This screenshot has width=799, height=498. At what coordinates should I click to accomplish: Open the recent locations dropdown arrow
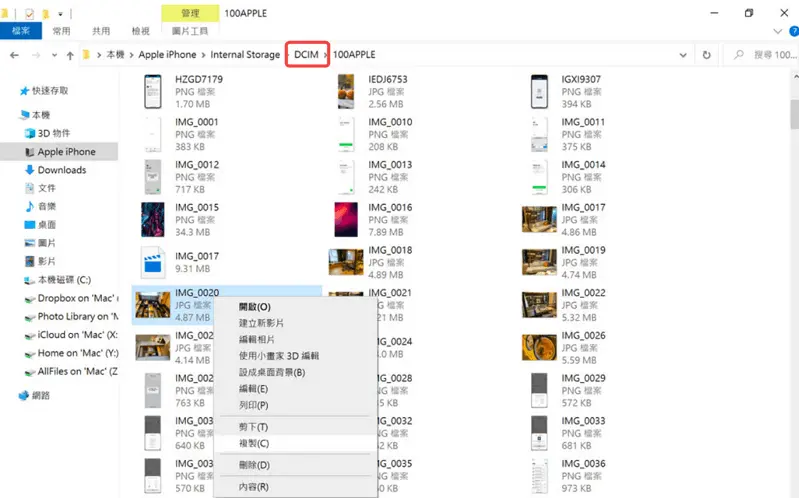pos(54,55)
